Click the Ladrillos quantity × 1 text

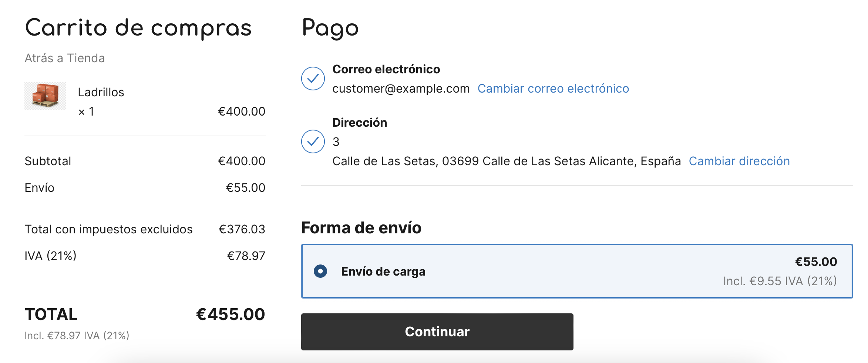click(x=86, y=111)
